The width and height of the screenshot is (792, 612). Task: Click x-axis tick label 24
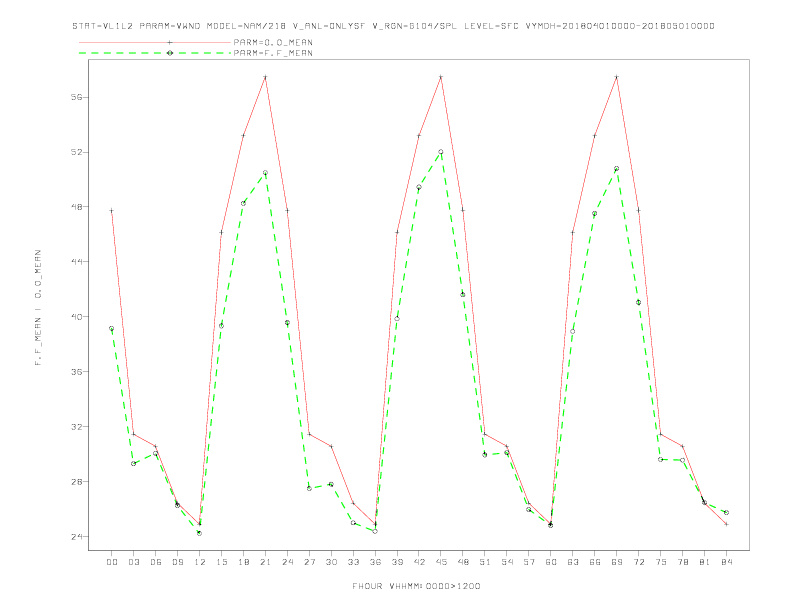287,562
